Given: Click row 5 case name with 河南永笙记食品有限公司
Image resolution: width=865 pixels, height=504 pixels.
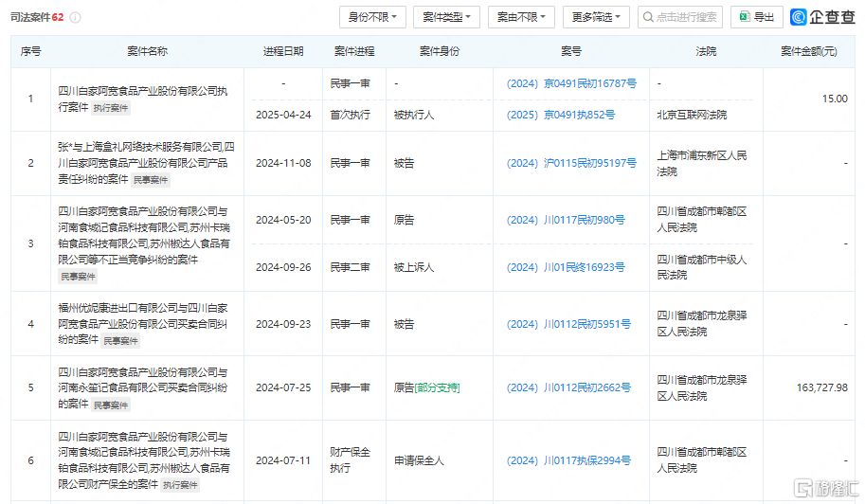Looking at the screenshot, I should (143, 387).
